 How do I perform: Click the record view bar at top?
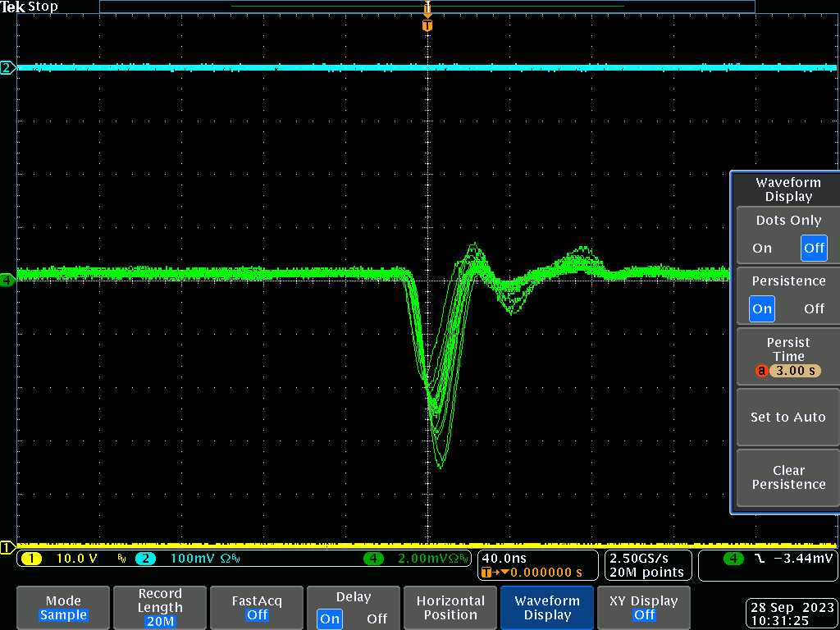click(x=427, y=7)
